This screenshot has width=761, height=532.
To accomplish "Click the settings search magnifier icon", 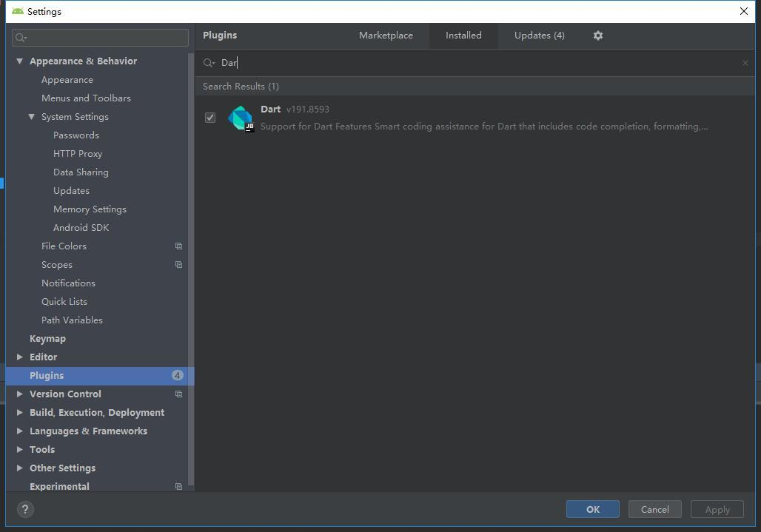I will coord(21,37).
